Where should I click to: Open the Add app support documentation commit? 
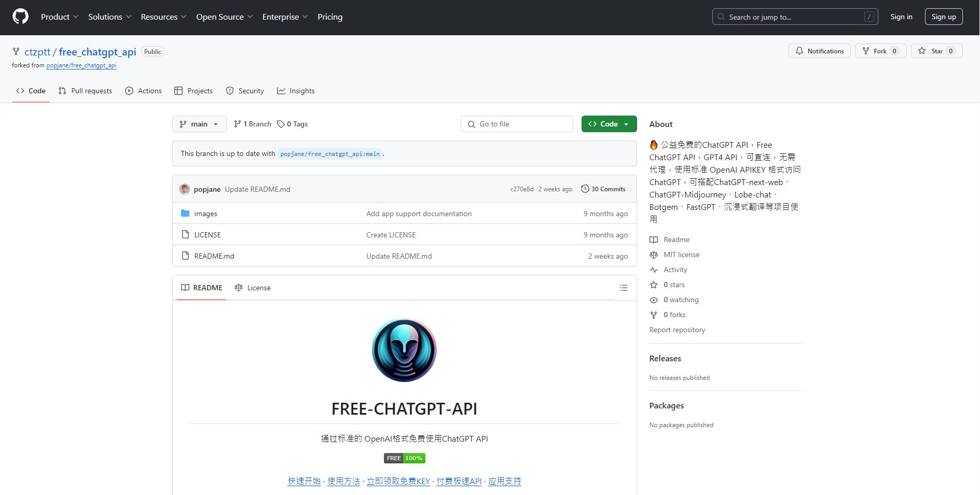[x=419, y=214]
